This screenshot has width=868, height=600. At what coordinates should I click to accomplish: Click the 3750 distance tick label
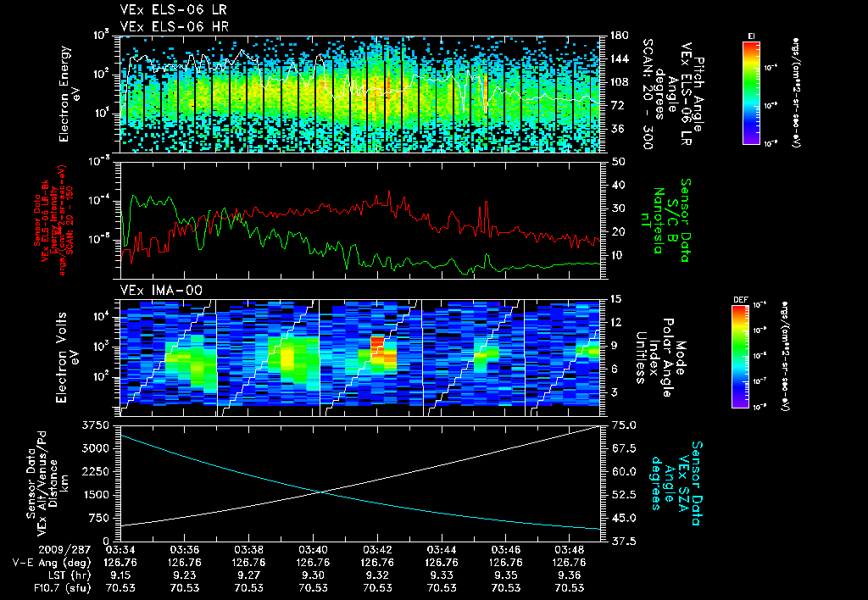click(95, 425)
